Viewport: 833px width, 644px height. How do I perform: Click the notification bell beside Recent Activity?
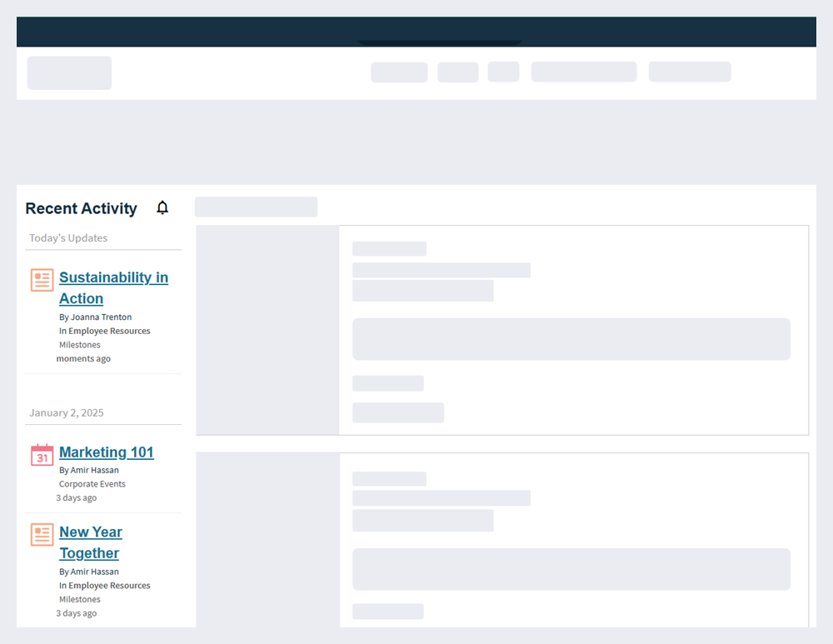[162, 207]
